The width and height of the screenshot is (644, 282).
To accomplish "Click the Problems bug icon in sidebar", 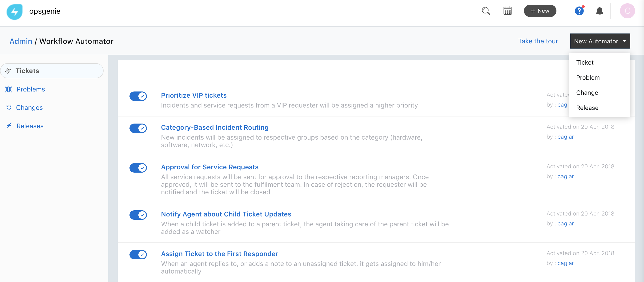I will coord(8,89).
